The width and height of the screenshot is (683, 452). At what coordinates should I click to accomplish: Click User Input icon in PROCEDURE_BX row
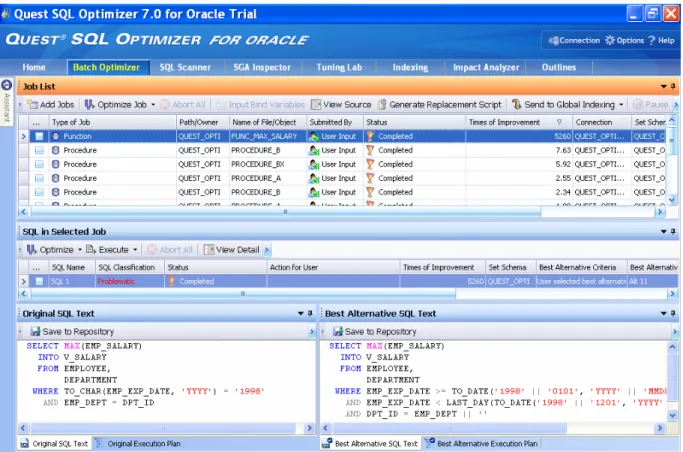pyautogui.click(x=314, y=164)
